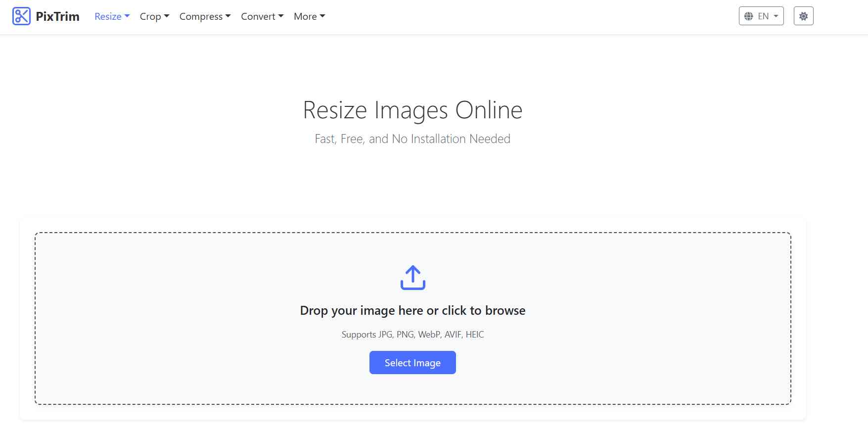This screenshot has width=868, height=437.
Task: Open the Compress word in navbar
Action: click(x=201, y=16)
